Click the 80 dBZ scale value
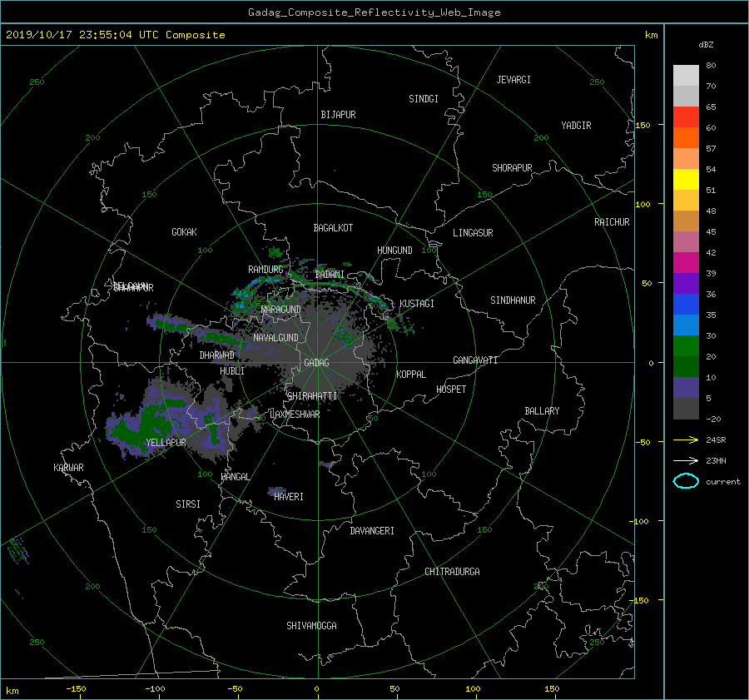This screenshot has height=700, width=749. 711,66
